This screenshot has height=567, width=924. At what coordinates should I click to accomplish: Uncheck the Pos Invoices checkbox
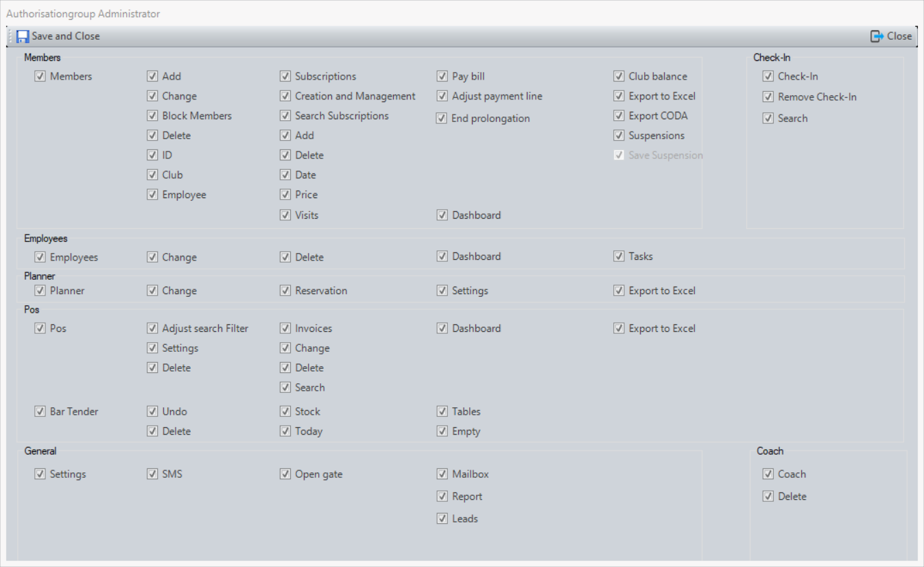(x=285, y=328)
